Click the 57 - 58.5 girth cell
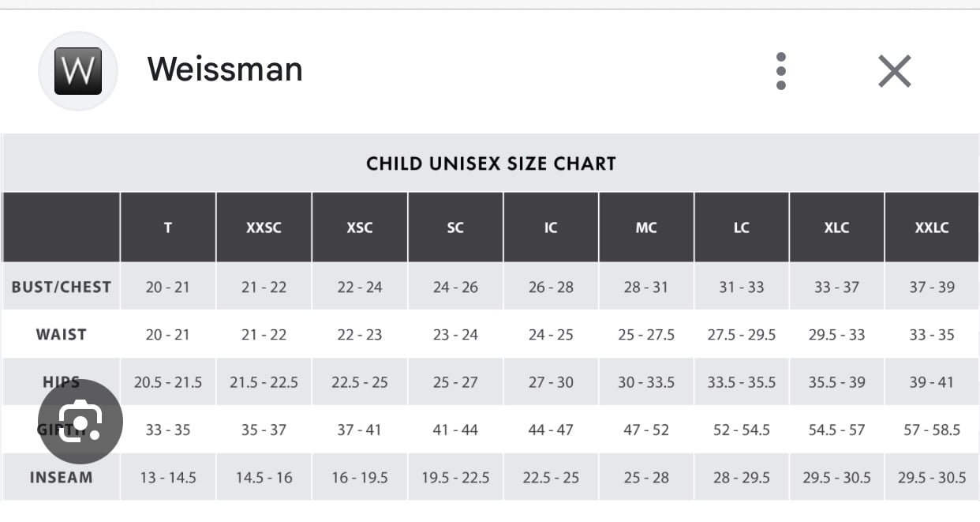This screenshot has width=980, height=522. tap(932, 430)
